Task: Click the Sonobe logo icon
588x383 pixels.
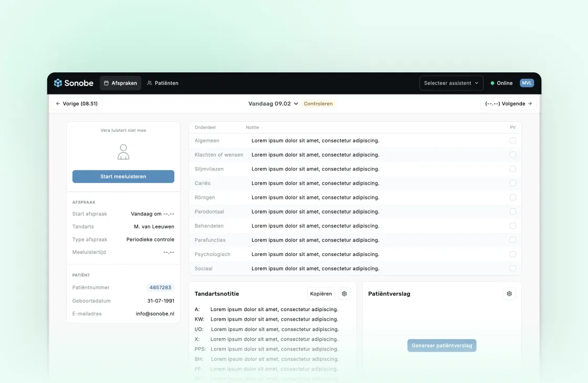Action: (58, 82)
